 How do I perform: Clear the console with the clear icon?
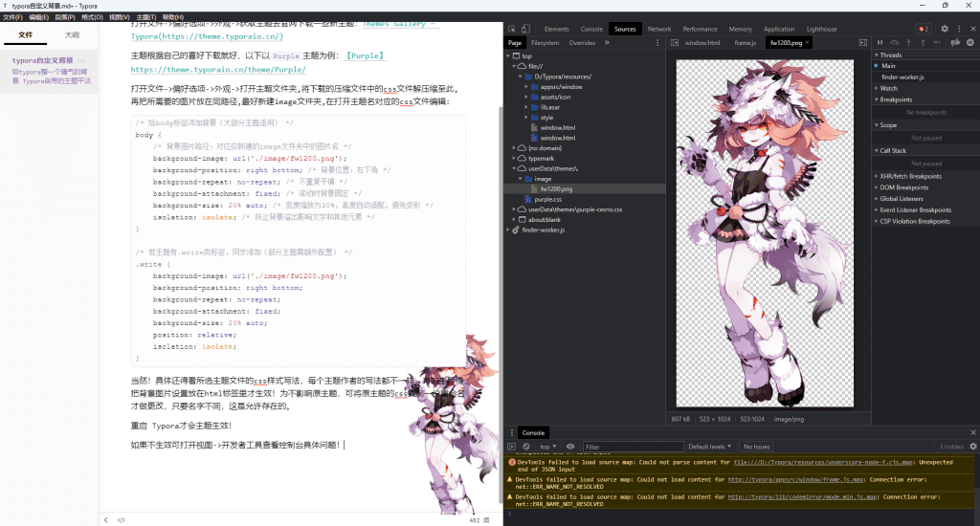(x=525, y=447)
